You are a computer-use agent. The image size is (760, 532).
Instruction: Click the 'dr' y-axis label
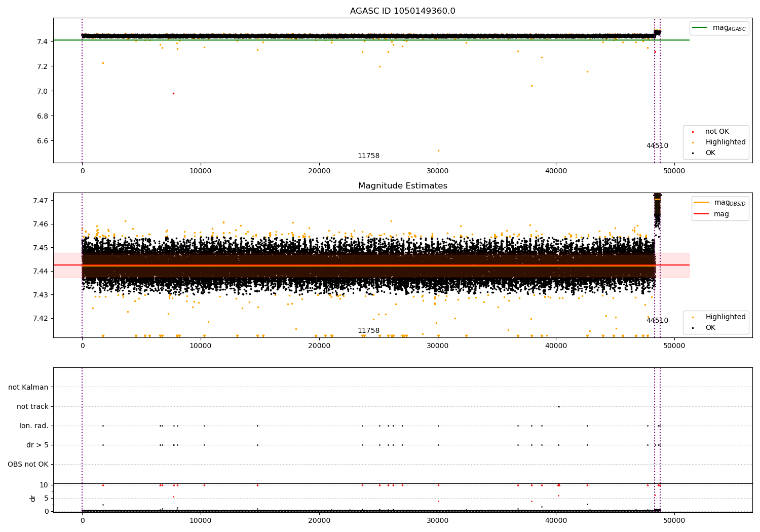[33, 498]
